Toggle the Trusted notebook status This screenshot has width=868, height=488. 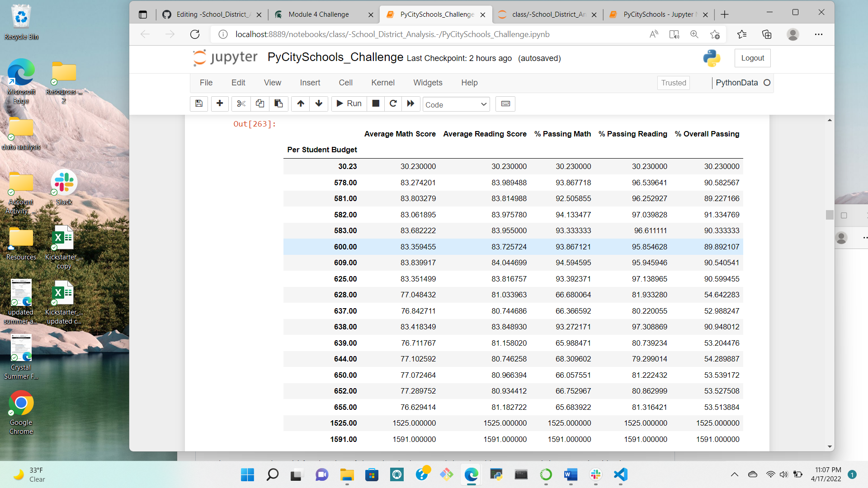(x=673, y=83)
